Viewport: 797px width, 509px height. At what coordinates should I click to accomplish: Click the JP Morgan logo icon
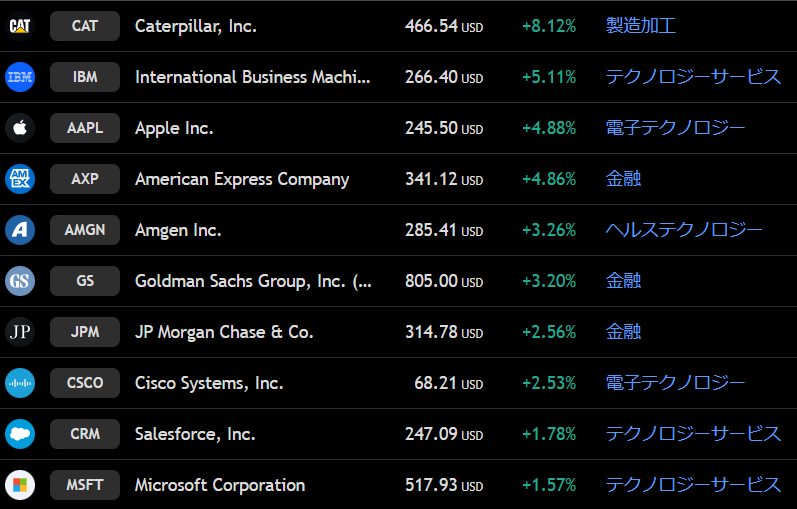(20, 332)
